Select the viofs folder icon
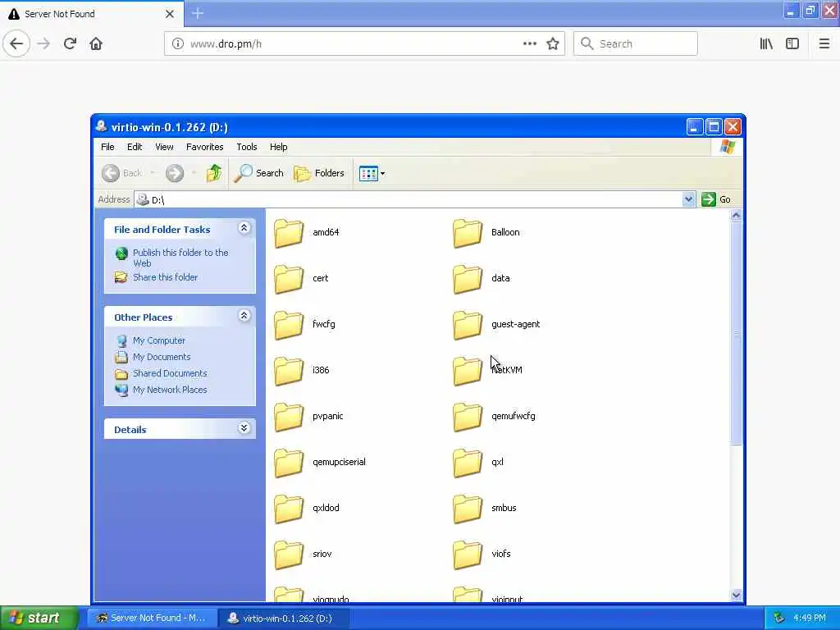This screenshot has height=630, width=840. coord(468,555)
